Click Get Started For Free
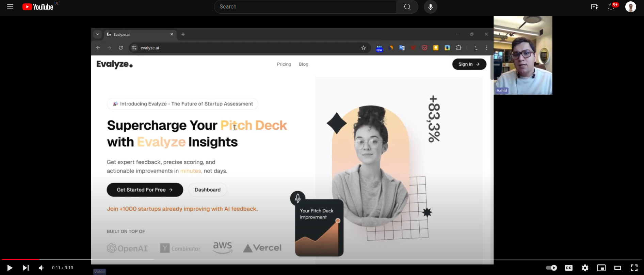 coord(145,190)
